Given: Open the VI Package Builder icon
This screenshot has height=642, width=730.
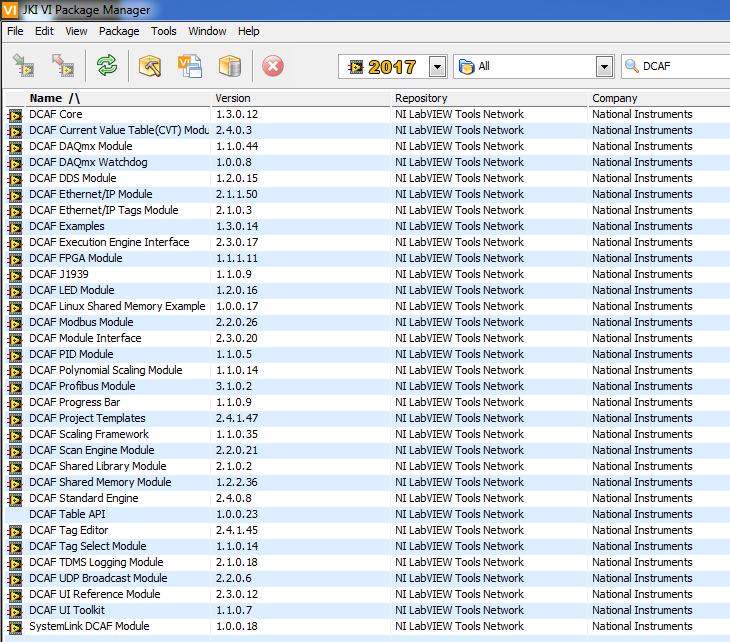Looking at the screenshot, I should click(150, 67).
